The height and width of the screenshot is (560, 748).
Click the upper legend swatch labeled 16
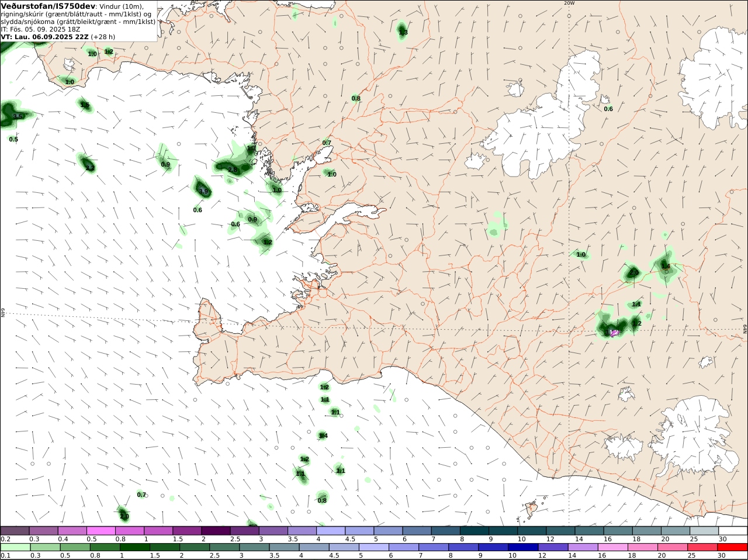tap(618, 531)
